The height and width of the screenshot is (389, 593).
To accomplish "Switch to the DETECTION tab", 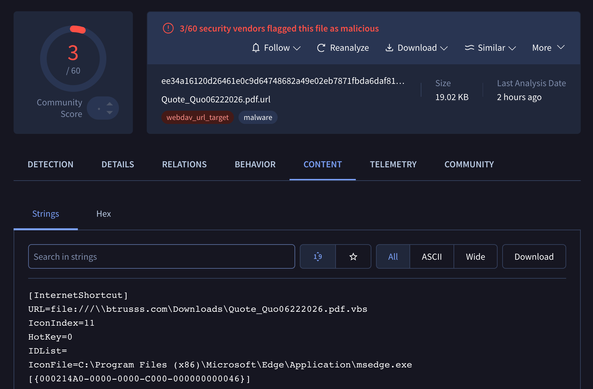I will (x=50, y=164).
